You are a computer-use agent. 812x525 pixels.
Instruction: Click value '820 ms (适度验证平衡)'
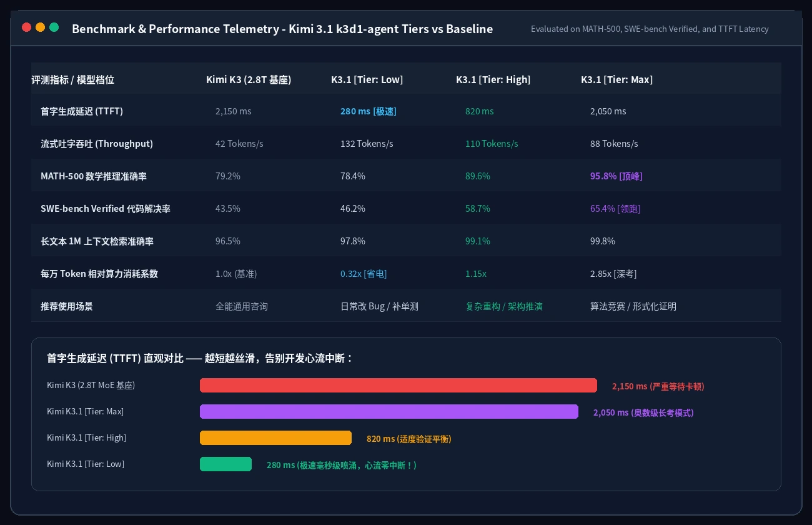pos(409,439)
